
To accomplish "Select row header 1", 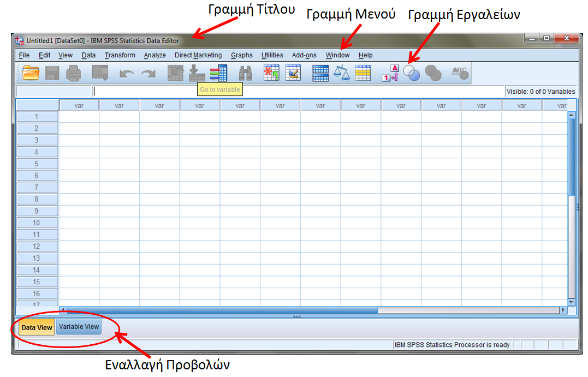I will tap(37, 117).
